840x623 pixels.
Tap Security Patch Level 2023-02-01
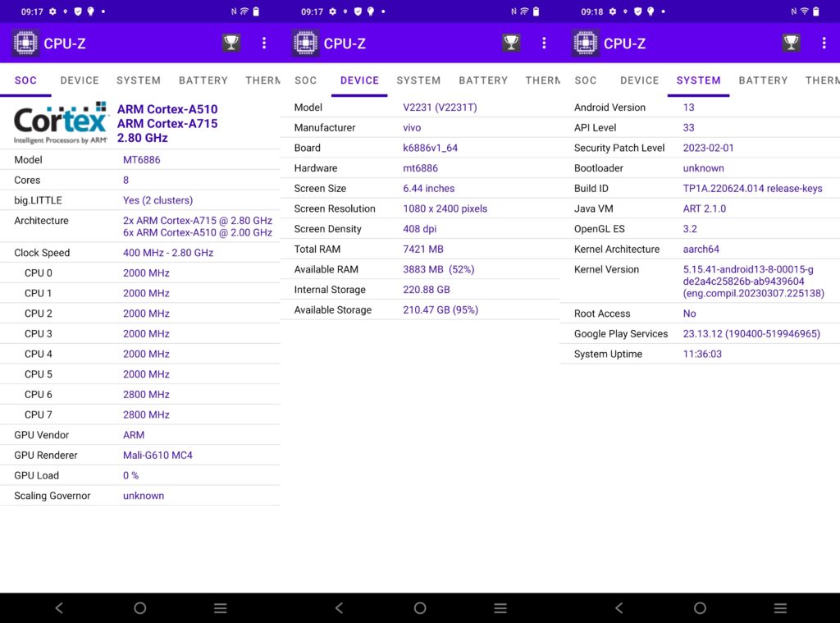point(708,148)
